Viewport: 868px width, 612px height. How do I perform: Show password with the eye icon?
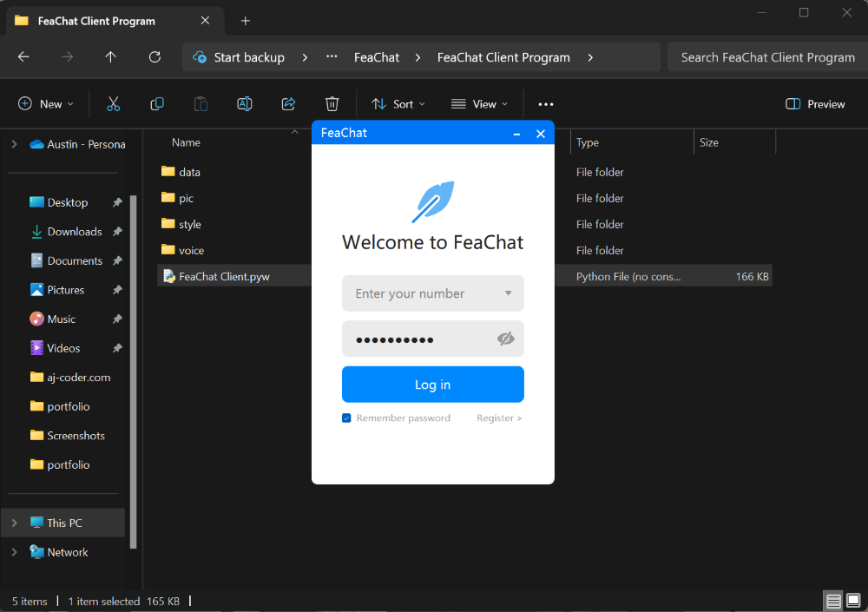coord(506,339)
